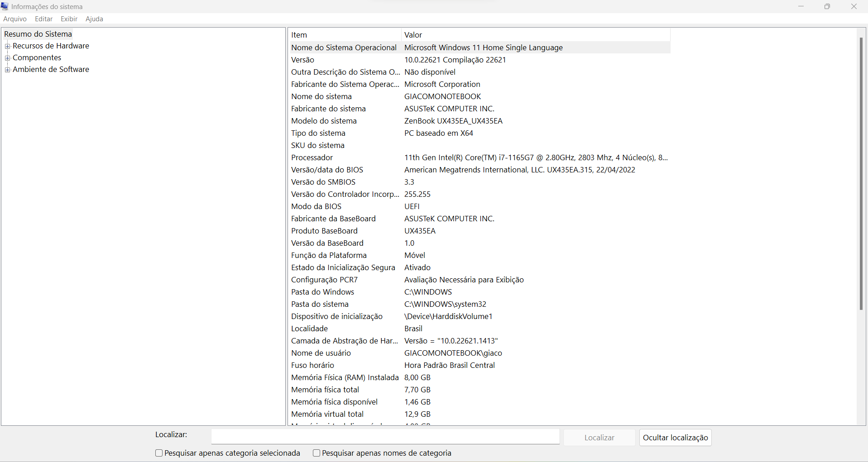The image size is (868, 462).
Task: Click the UEFI value
Action: tap(412, 206)
